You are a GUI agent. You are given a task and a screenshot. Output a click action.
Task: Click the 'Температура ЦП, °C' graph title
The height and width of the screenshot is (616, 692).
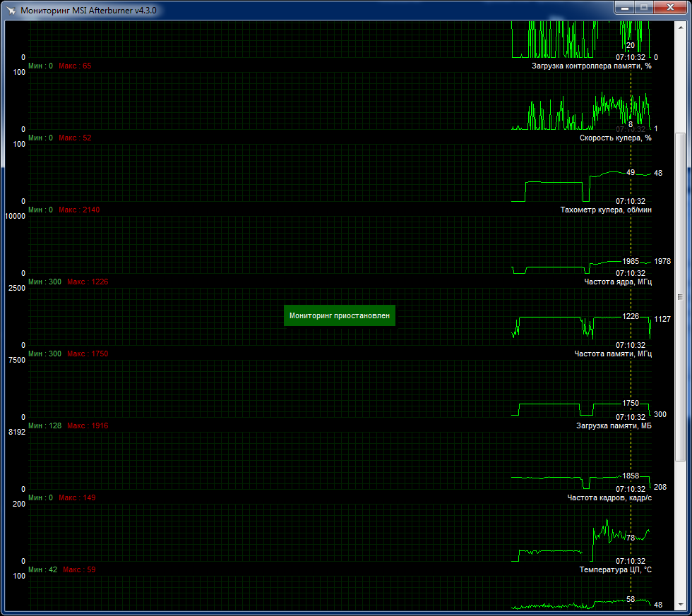pos(615,569)
